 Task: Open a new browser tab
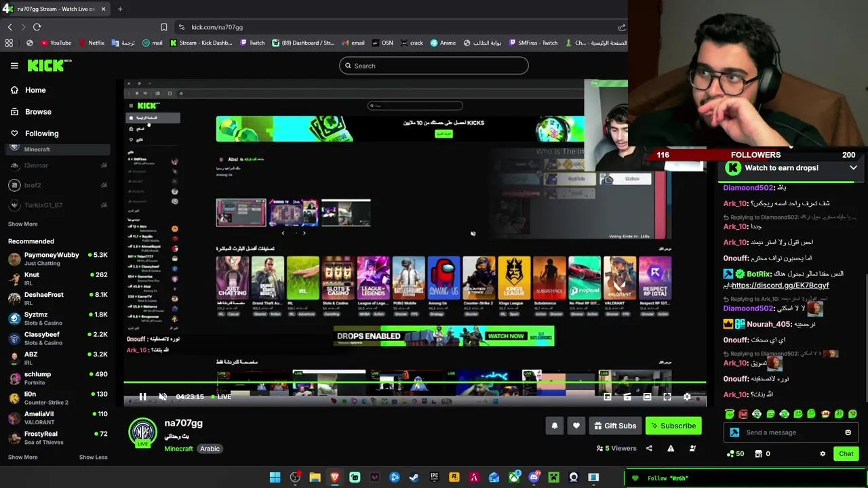click(120, 9)
